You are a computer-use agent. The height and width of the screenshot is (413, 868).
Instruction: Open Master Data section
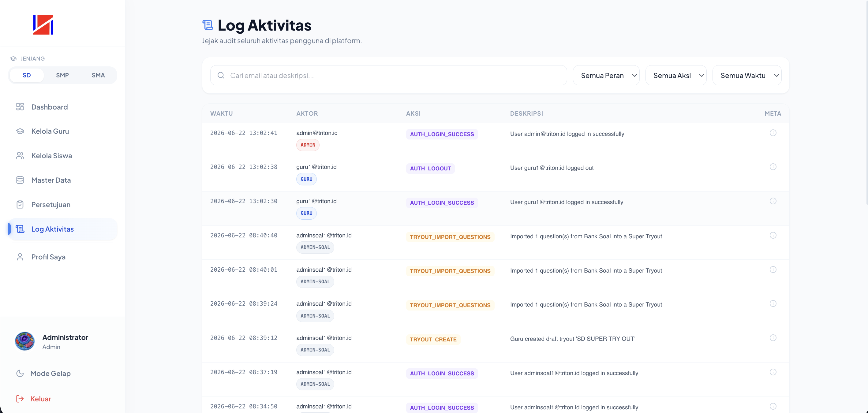click(x=63, y=180)
